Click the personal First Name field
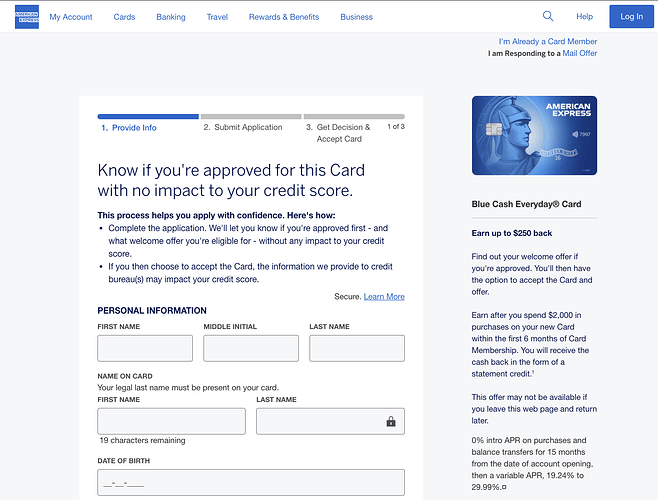This screenshot has width=658, height=500. [x=145, y=348]
